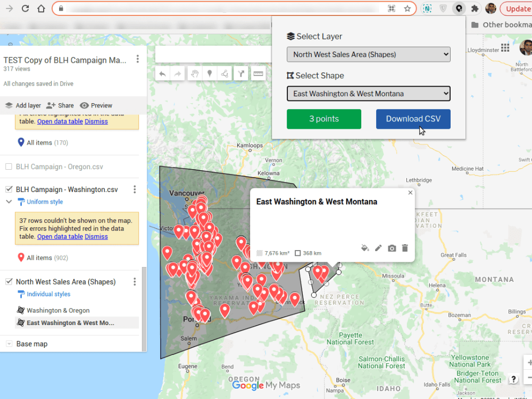Viewport: 532px width, 399px height.
Task: Uncheck the BLH Campaign - Washington.csv layer
Action: click(x=8, y=189)
